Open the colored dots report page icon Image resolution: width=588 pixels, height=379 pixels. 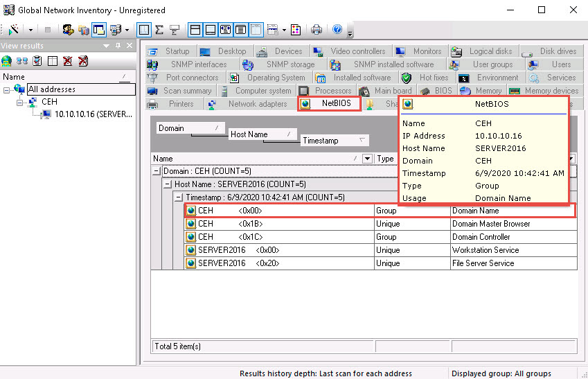coord(296,30)
